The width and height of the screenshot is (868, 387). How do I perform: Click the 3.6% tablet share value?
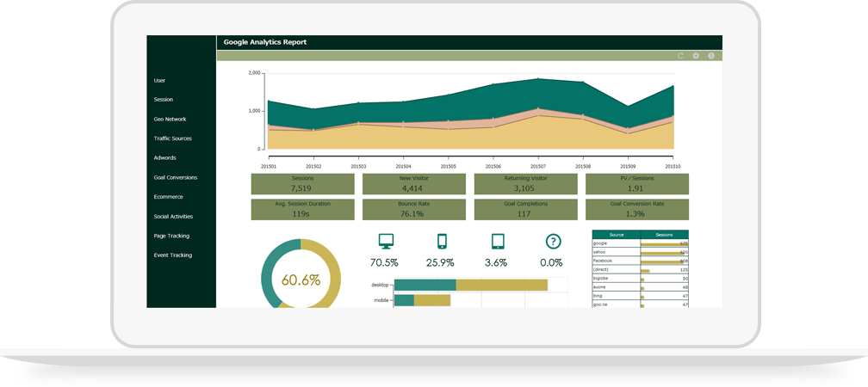click(496, 263)
